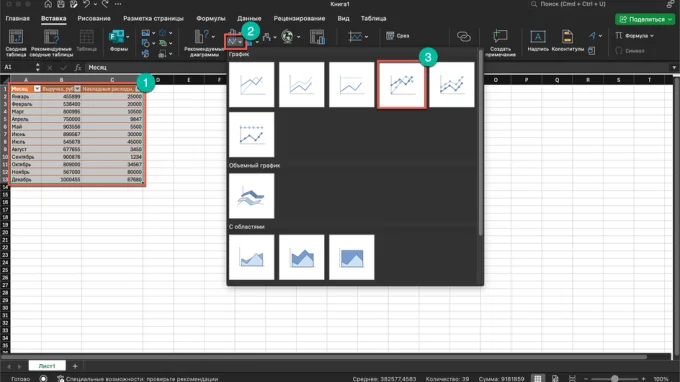Select the Лист1 sheet tab
This screenshot has height=382, width=680.
47,366
